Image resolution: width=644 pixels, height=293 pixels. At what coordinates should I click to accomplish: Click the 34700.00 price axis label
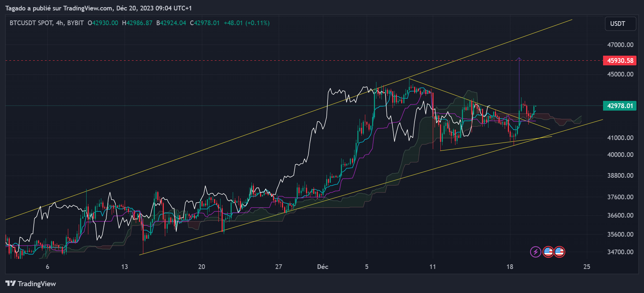tap(620, 252)
